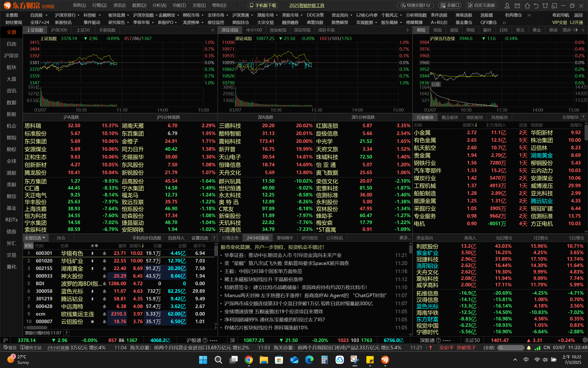Screen dimensions: 588x368
Task: Open the 系统(S) menu
Action: [x=79, y=5]
